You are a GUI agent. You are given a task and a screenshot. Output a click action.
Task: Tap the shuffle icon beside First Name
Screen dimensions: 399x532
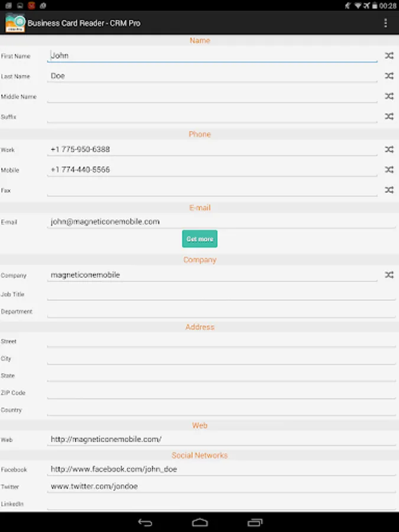pyautogui.click(x=389, y=56)
